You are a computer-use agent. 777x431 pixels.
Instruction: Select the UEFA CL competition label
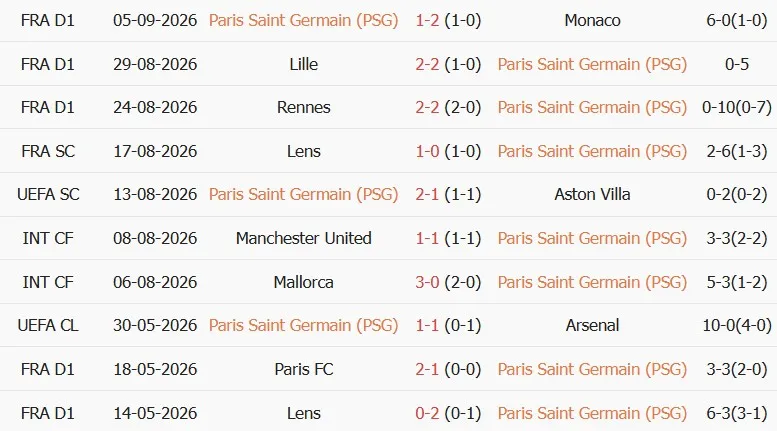tap(48, 325)
